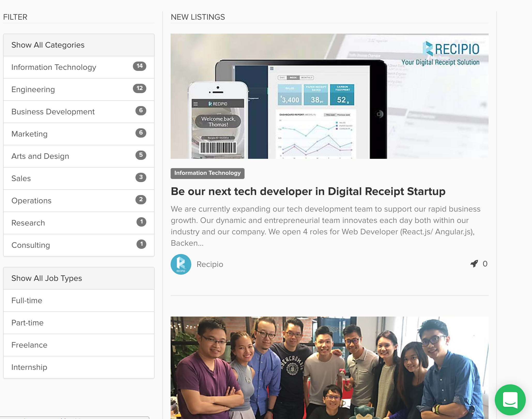
Task: Show All Categories filter
Action: point(48,45)
